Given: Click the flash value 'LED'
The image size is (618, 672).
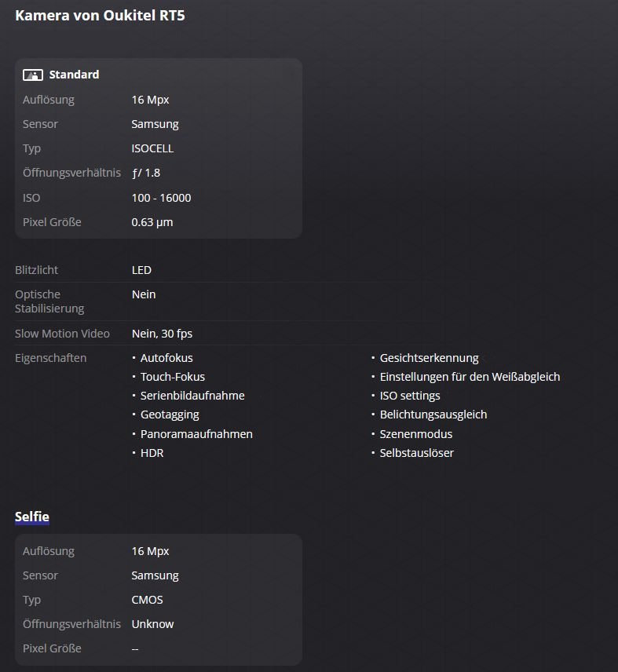Looking at the screenshot, I should click(141, 270).
